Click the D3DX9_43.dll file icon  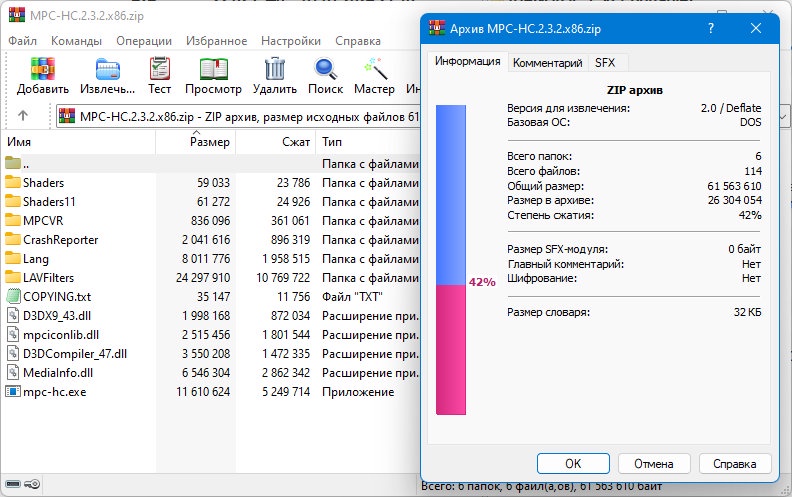[x=13, y=315]
